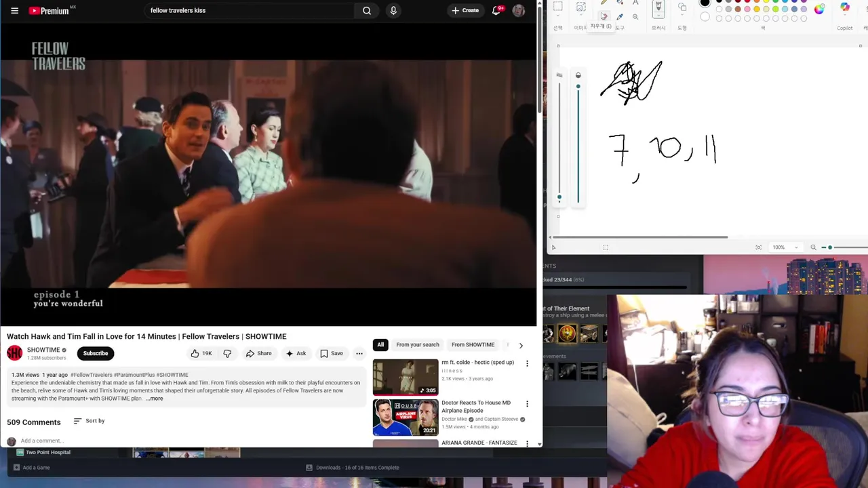
Task: Click the '509 Comments' heading
Action: point(33,422)
